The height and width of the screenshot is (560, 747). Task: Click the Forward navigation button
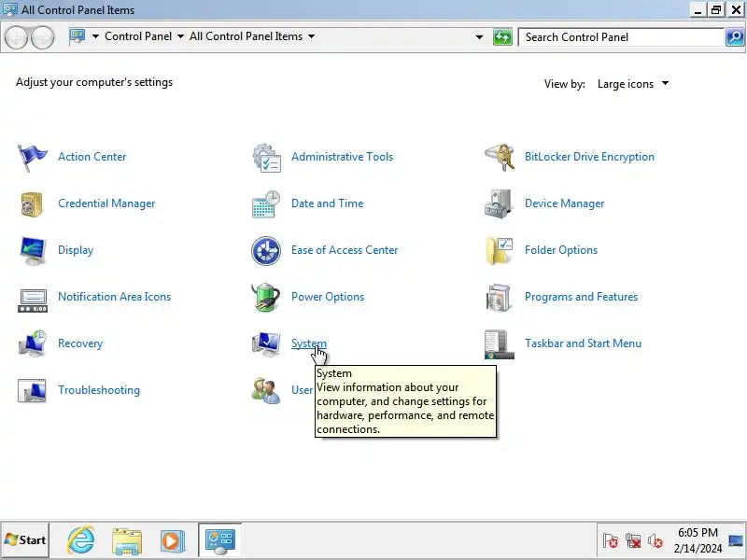click(43, 37)
